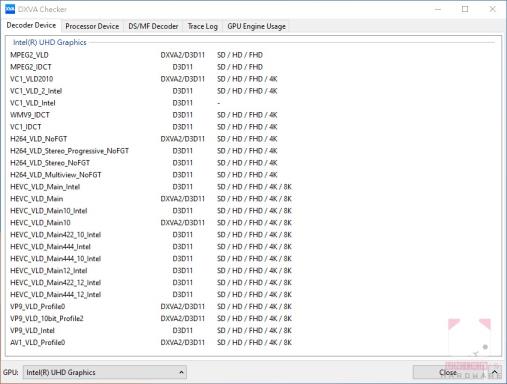Select the MPEG2_IDCT decoder row
Viewport: 507px width, 384px height.
tap(31, 67)
